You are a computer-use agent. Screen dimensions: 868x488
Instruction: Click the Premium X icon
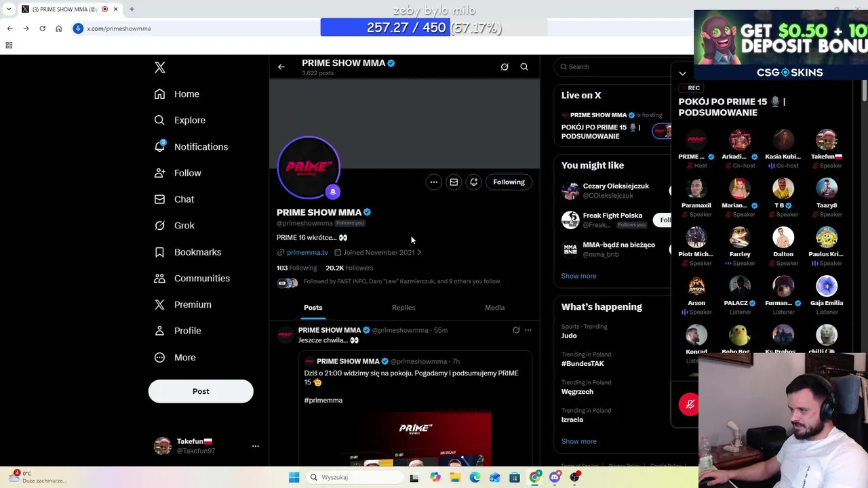point(159,304)
